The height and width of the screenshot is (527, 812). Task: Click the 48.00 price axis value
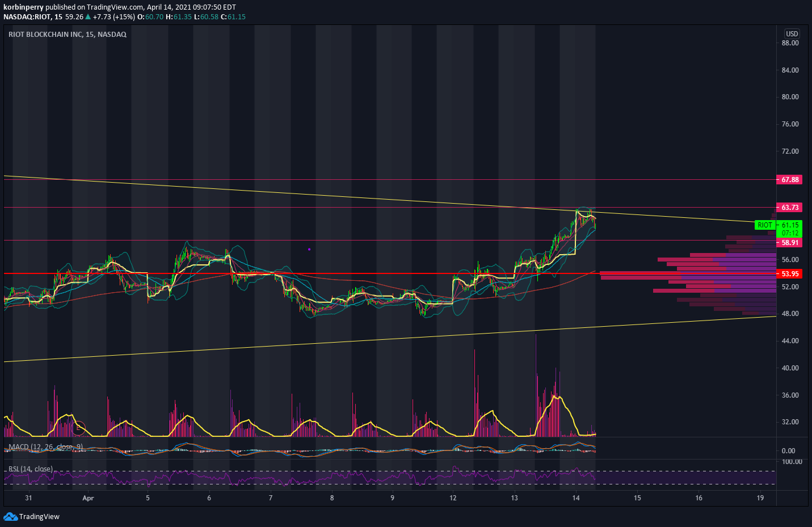(790, 314)
